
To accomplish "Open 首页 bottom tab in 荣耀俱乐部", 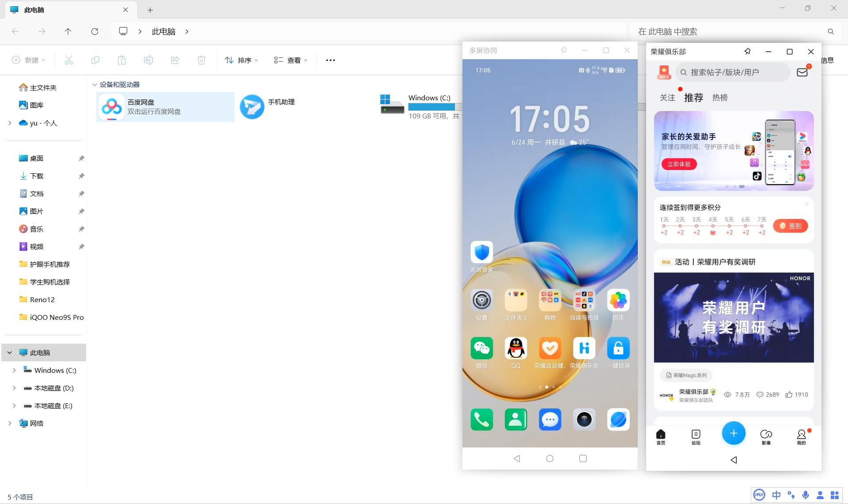I will [661, 437].
